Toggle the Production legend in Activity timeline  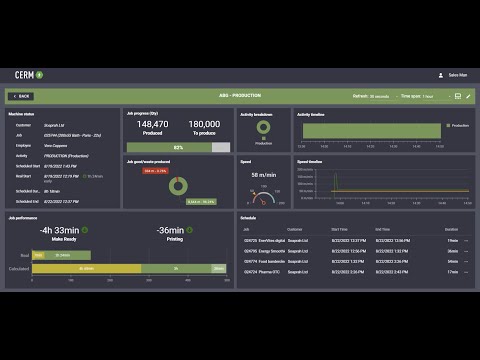click(458, 125)
